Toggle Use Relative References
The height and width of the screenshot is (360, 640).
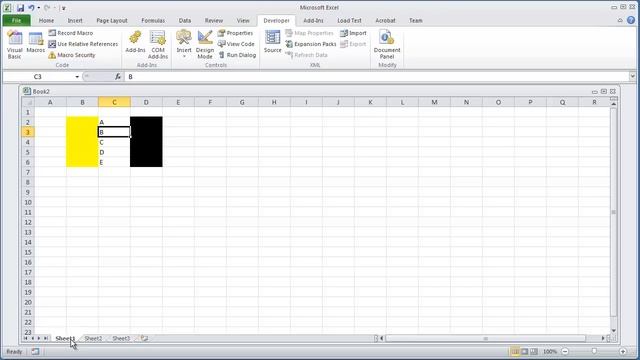click(83, 44)
